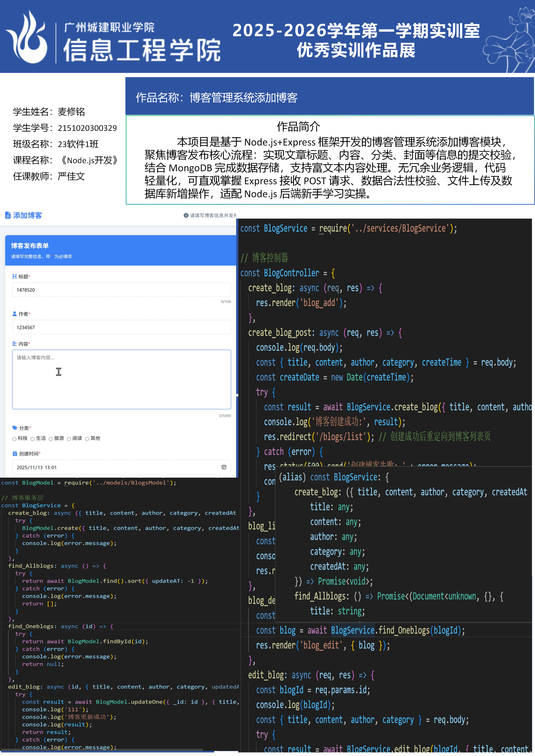Viewport: 535px width, 756px height.
Task: Click the blue calendar icon beside 创建时间
Action: pos(15,453)
